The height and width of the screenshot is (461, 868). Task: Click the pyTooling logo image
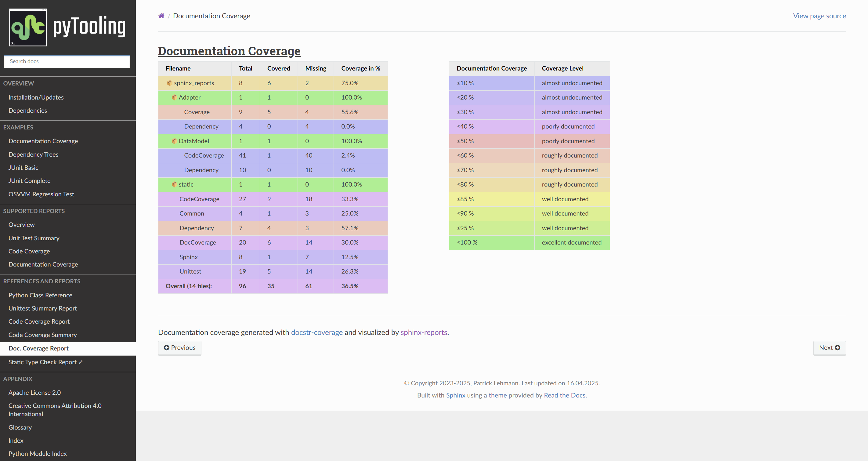(x=68, y=27)
